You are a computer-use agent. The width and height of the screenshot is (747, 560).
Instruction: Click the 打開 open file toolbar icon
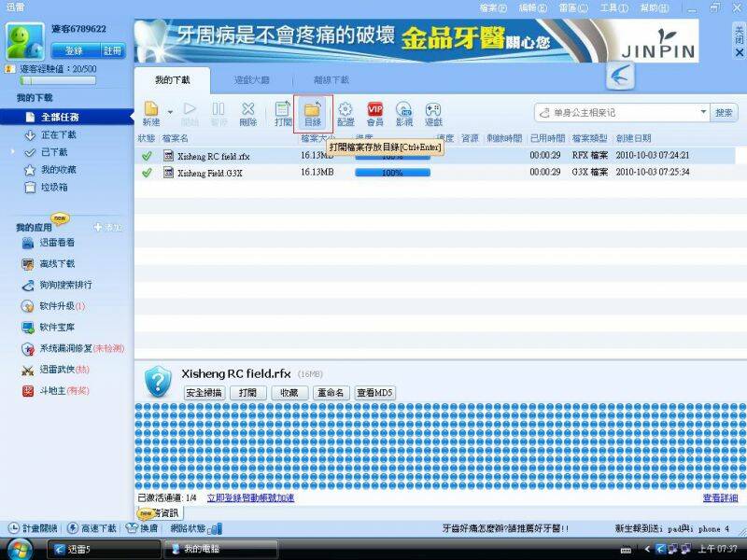[283, 114]
